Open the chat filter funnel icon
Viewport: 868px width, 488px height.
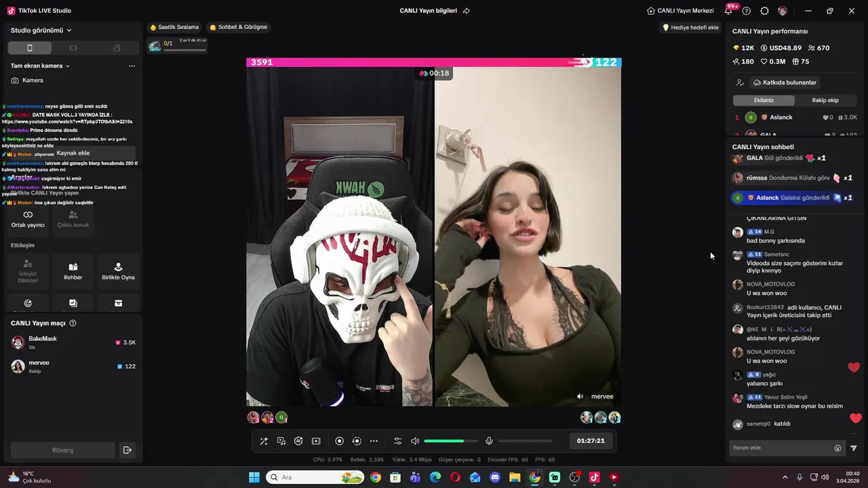854,448
